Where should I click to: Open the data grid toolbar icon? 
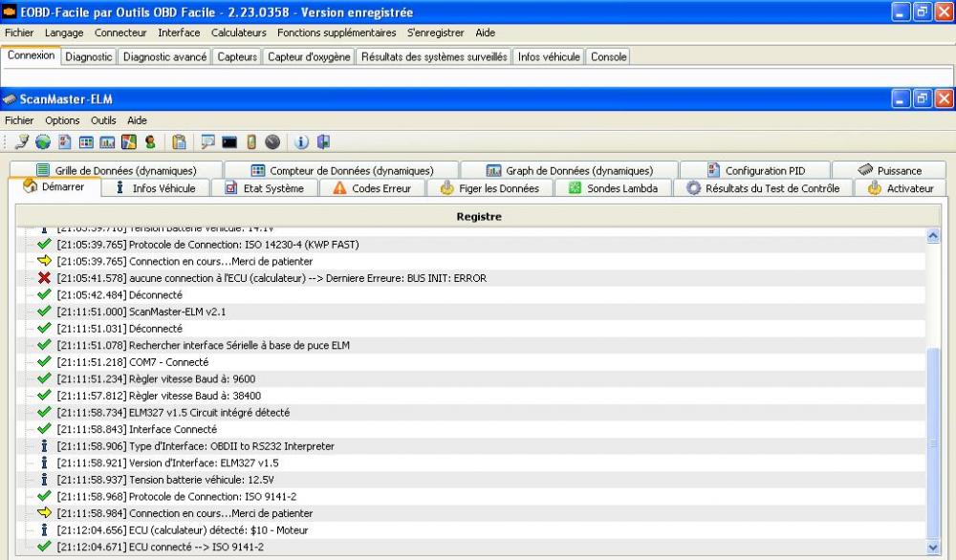(x=86, y=142)
